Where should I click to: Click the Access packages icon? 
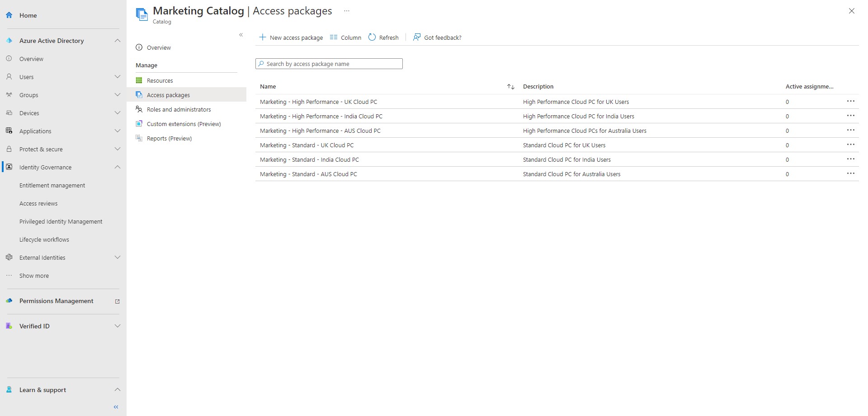tap(139, 95)
